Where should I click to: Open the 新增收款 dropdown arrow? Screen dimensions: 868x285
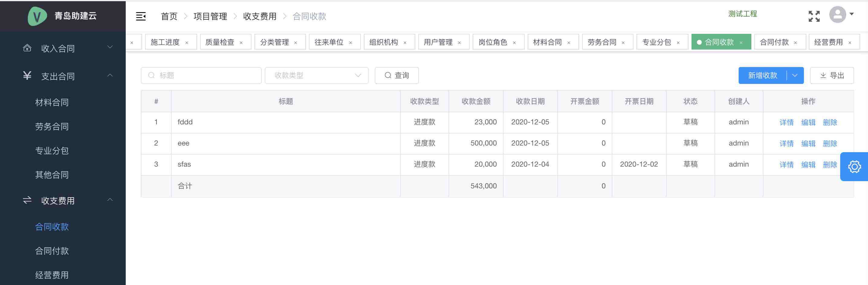tap(795, 75)
